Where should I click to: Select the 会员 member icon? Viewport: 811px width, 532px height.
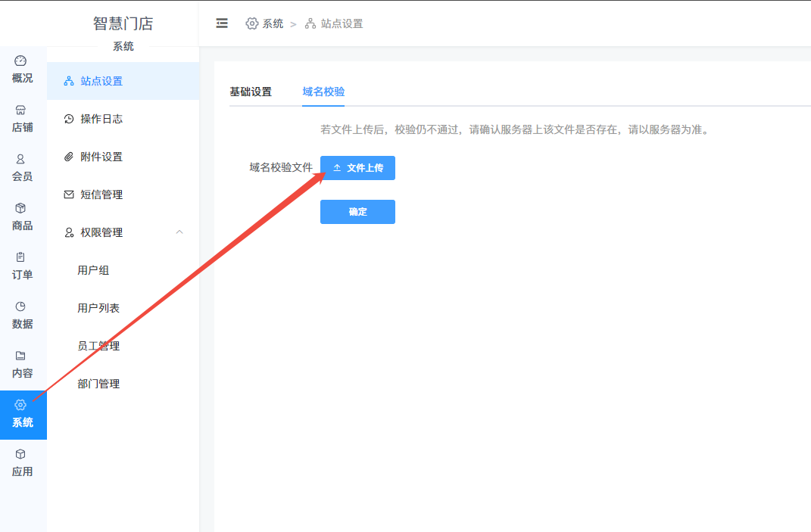pos(20,159)
